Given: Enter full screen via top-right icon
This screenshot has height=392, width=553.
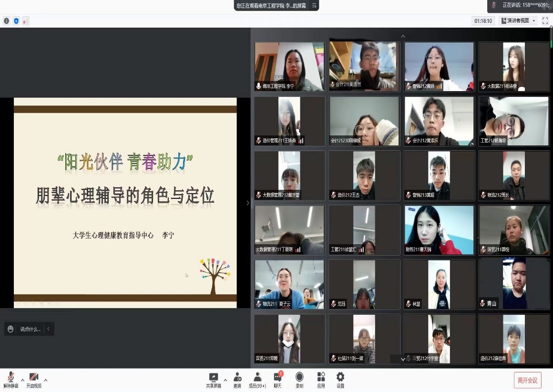Looking at the screenshot, I should click(545, 21).
